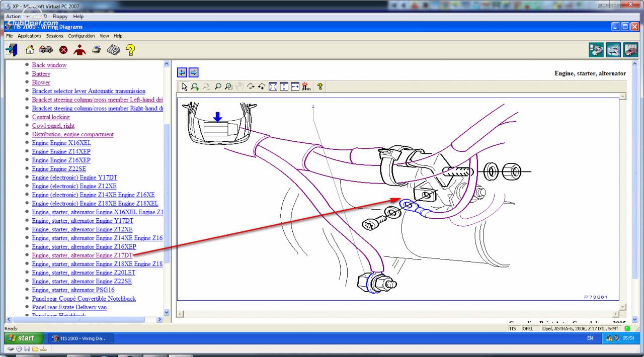Click left list scroll down arrow
This screenshot has height=357, width=644.
[167, 312]
